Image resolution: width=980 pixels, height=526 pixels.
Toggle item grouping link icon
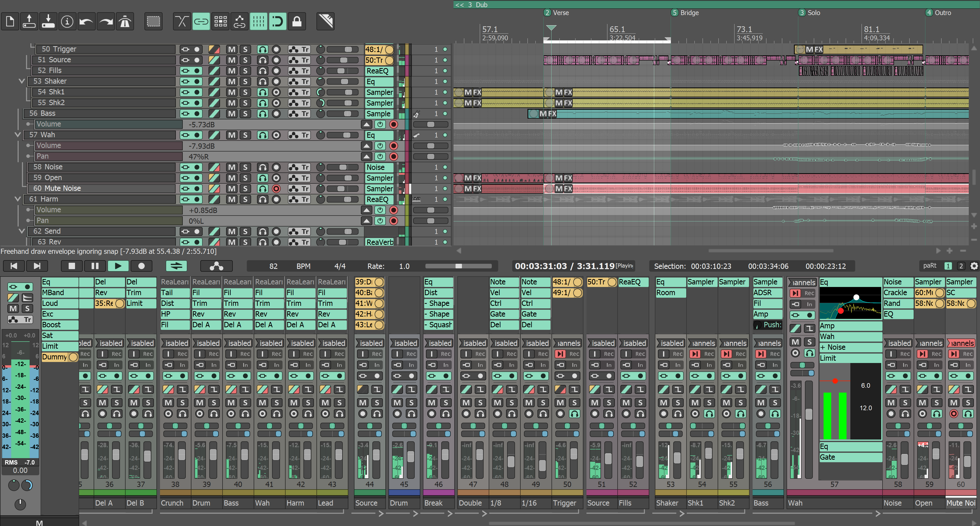201,21
